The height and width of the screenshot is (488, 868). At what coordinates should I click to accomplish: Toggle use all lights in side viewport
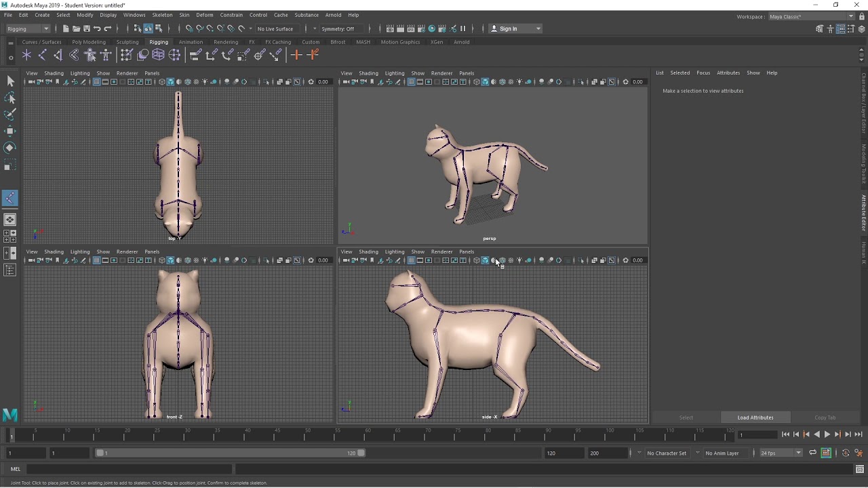click(x=519, y=260)
